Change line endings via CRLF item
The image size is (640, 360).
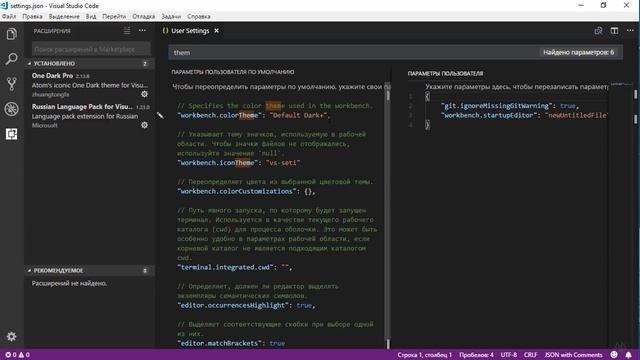coord(530,355)
